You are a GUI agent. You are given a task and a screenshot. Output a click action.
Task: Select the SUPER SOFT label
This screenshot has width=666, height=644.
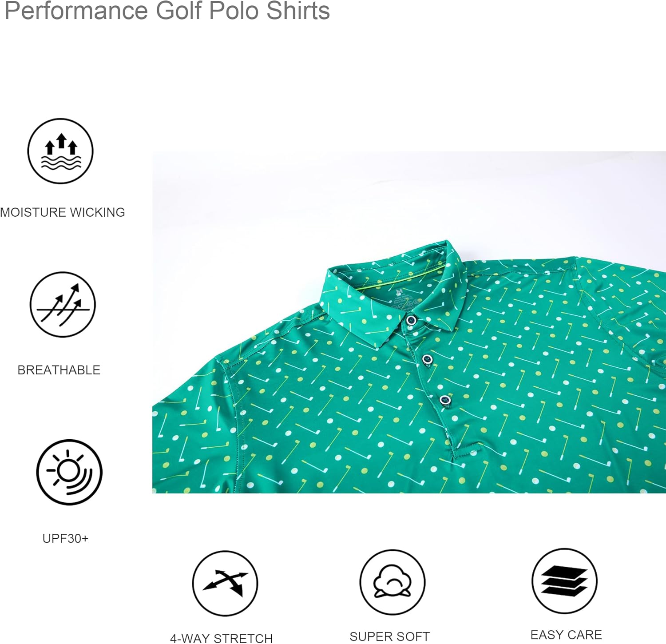[390, 636]
